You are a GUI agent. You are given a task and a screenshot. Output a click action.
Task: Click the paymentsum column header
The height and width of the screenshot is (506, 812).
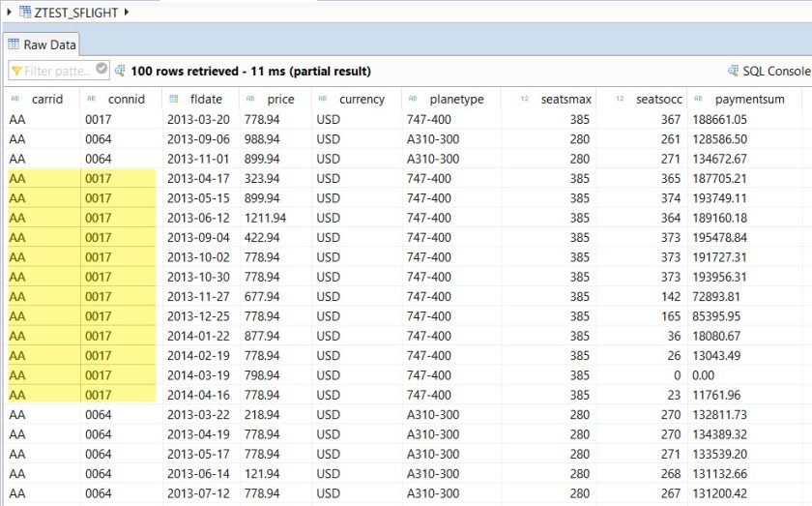click(749, 99)
